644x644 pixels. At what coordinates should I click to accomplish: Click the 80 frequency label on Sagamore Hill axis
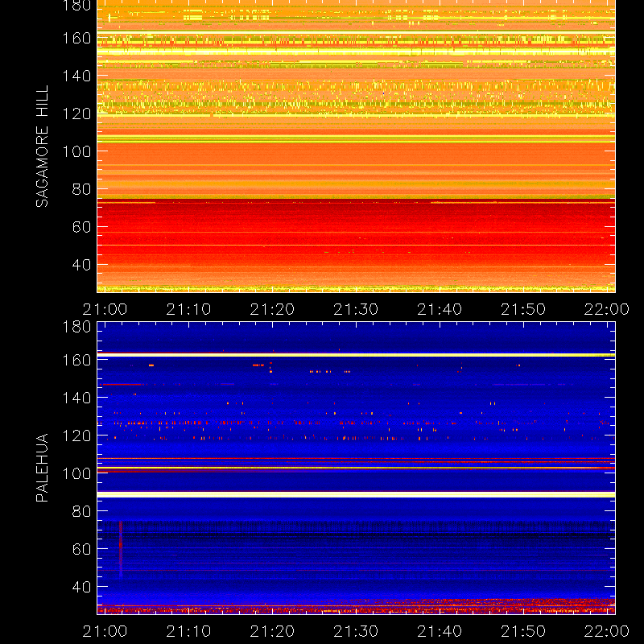pyautogui.click(x=81, y=189)
